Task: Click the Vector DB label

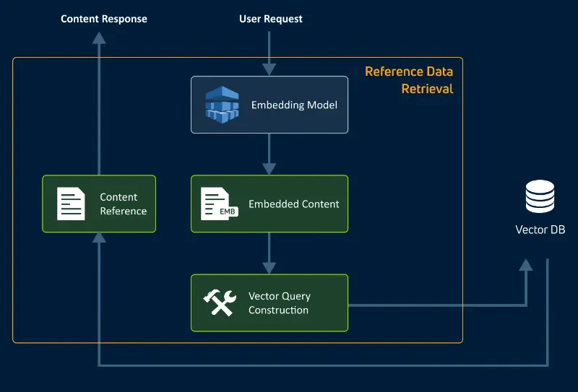Action: coord(540,230)
